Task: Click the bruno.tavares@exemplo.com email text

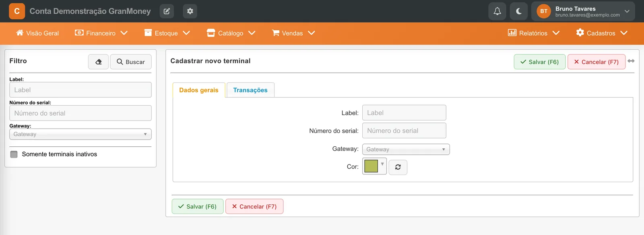Action: (x=588, y=15)
